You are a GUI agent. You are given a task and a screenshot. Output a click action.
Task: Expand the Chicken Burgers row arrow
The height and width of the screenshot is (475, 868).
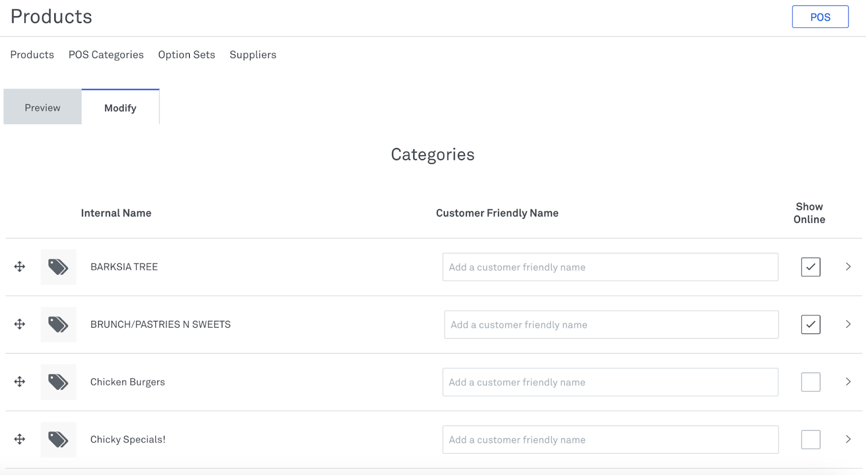click(x=848, y=382)
